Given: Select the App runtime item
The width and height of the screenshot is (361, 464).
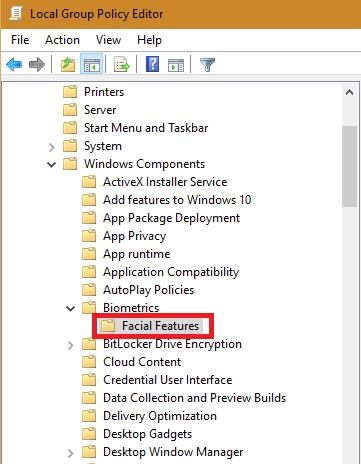Looking at the screenshot, I should (x=137, y=254).
